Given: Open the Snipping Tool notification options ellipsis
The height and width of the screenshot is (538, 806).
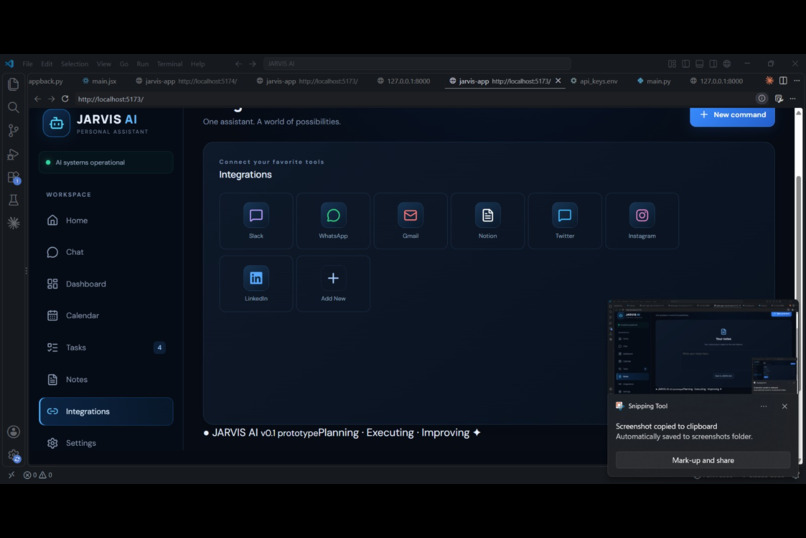Looking at the screenshot, I should pos(764,406).
